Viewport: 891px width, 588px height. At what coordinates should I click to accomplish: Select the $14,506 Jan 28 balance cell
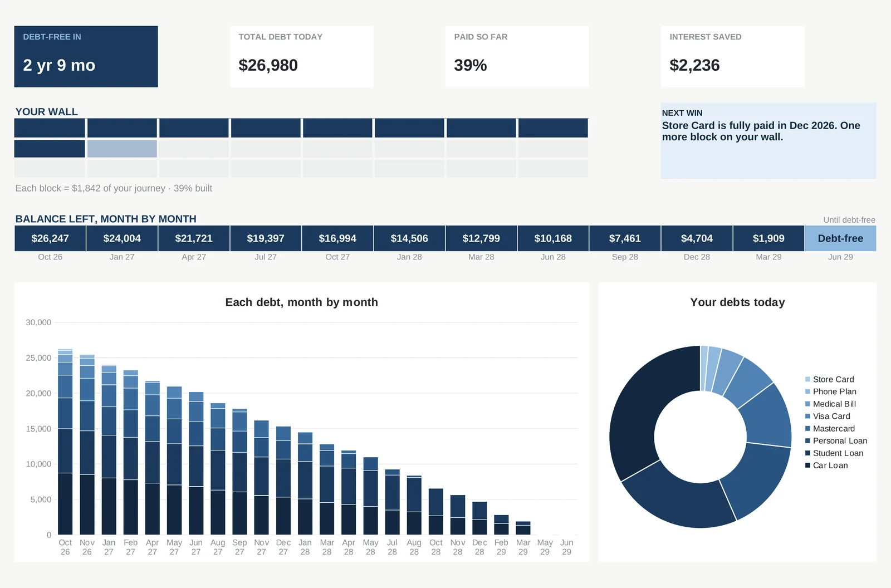point(409,238)
